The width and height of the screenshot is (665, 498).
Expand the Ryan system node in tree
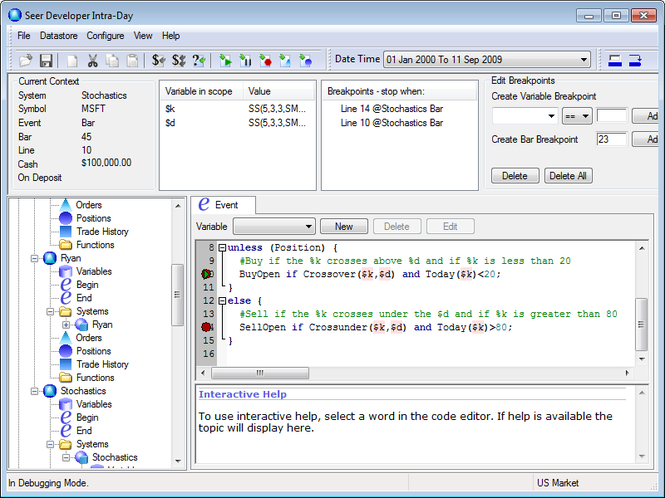point(66,325)
